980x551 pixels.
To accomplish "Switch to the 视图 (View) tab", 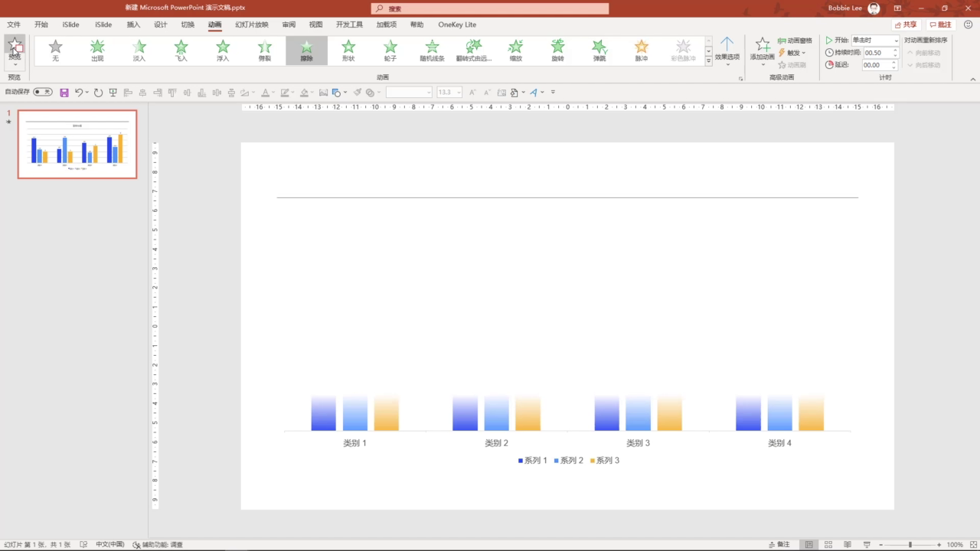I will pos(315,24).
